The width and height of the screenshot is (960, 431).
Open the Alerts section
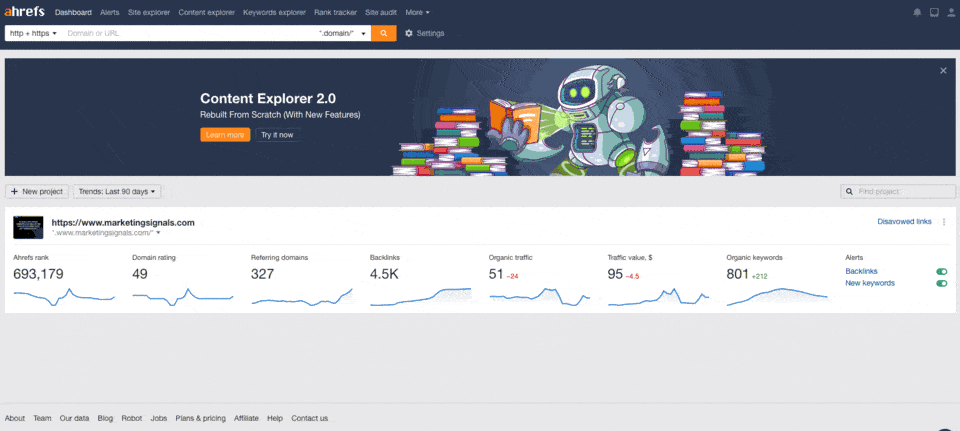tap(110, 12)
